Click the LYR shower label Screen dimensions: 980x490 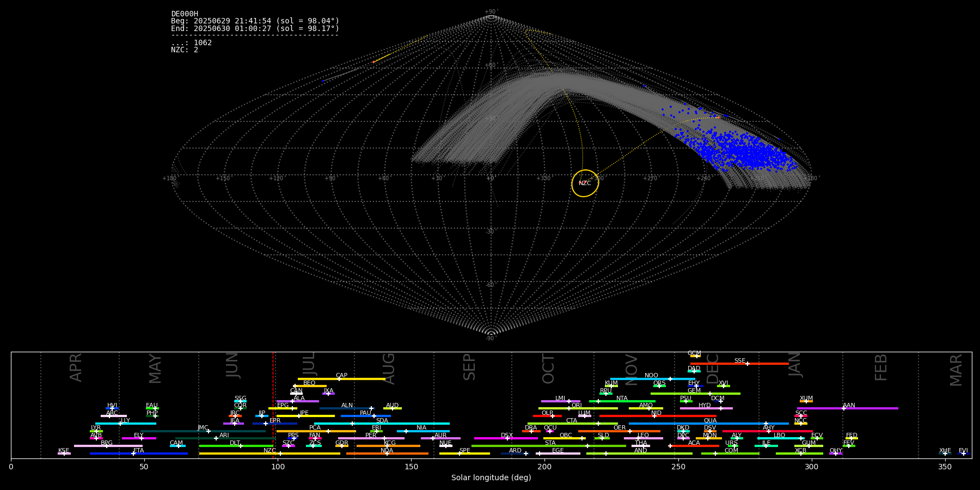(96, 428)
